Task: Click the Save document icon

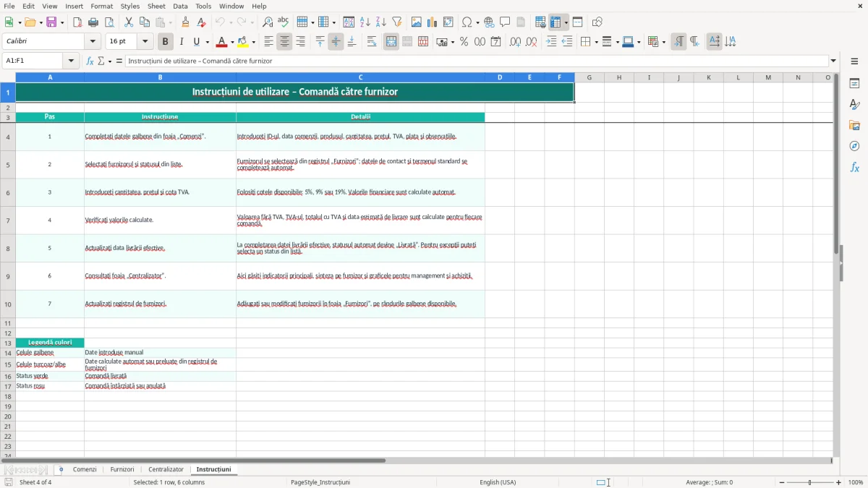Action: pyautogui.click(x=51, y=22)
